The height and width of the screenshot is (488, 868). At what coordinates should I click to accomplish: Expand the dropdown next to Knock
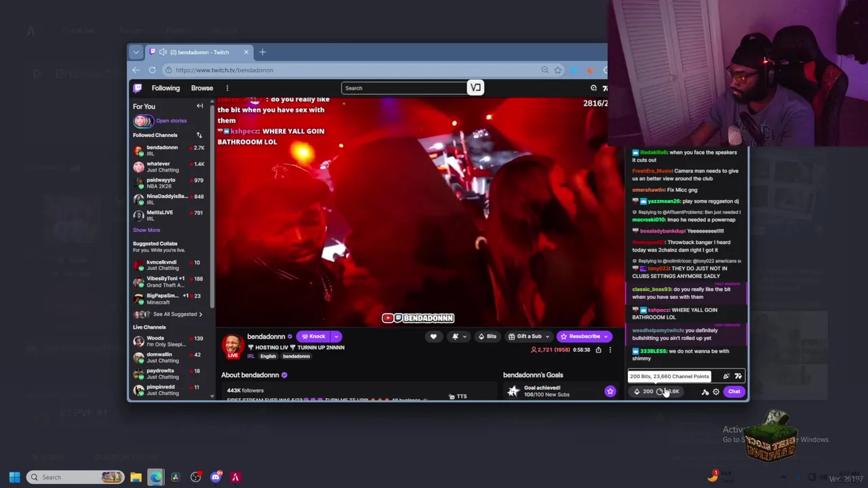[x=336, y=336]
